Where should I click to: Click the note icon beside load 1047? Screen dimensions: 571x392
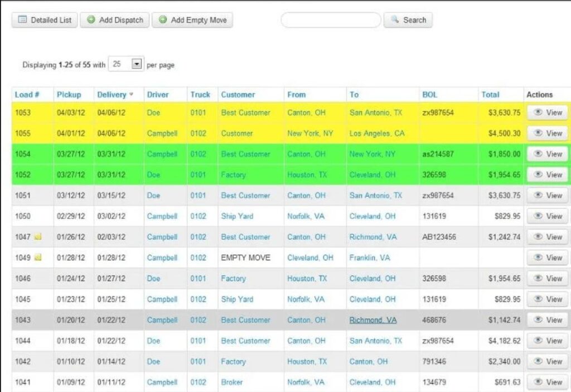tap(38, 237)
